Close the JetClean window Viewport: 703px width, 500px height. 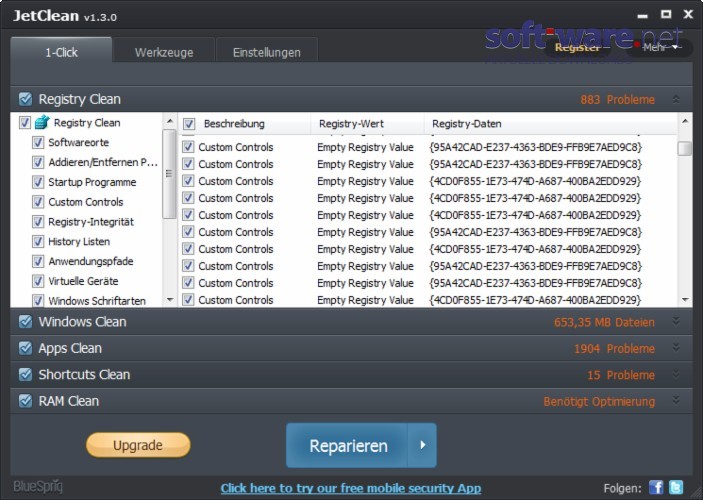[688, 14]
